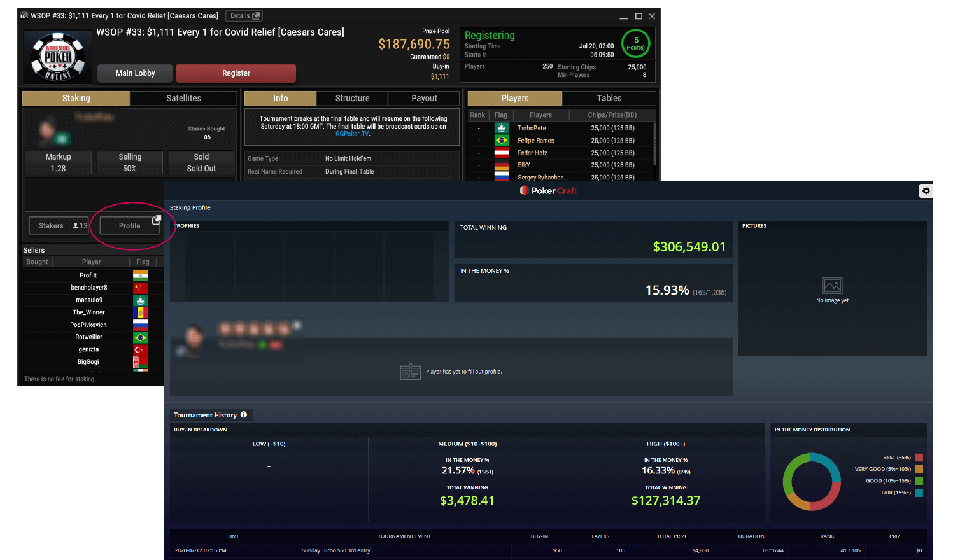This screenshot has height=560, width=953.
Task: Select the Tables tab
Action: [609, 98]
